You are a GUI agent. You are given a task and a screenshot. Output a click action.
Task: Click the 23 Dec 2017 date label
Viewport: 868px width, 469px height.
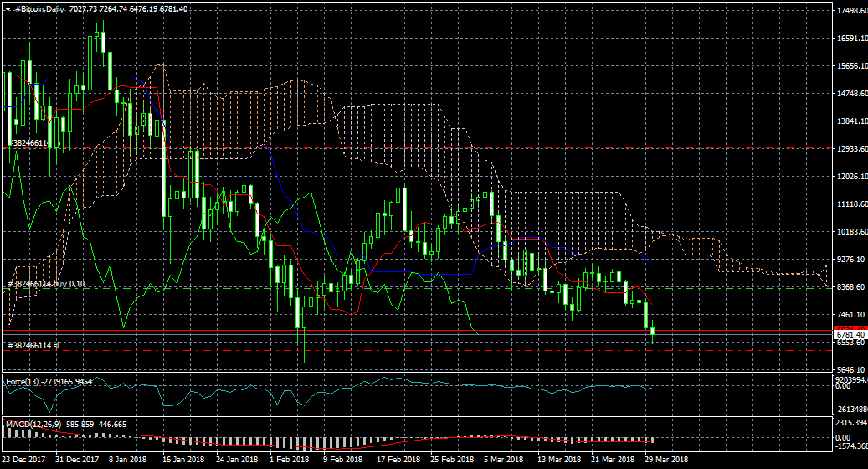click(x=23, y=460)
